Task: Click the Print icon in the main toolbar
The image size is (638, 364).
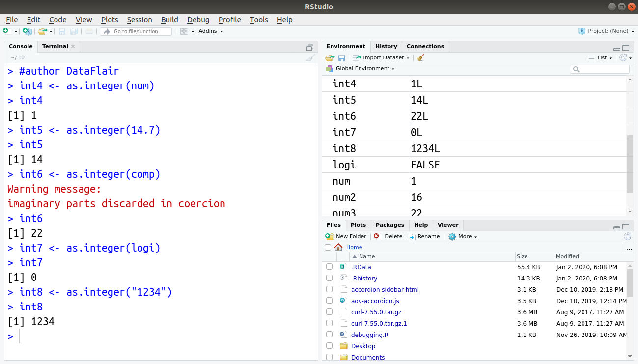Action: pyautogui.click(x=89, y=31)
